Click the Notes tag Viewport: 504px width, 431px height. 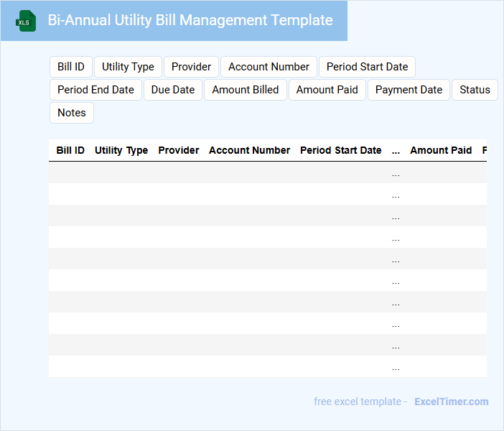point(71,113)
